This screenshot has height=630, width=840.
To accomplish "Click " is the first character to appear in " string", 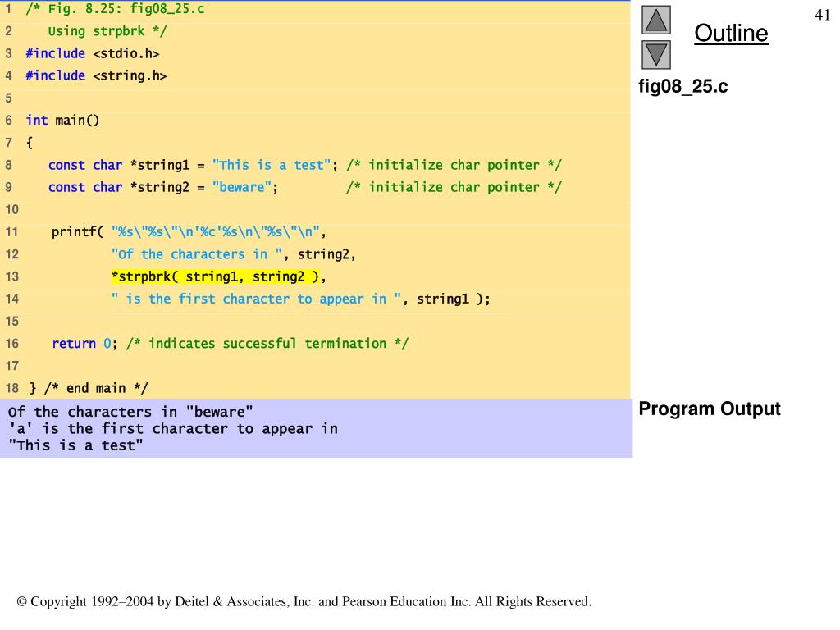I will [x=256, y=299].
